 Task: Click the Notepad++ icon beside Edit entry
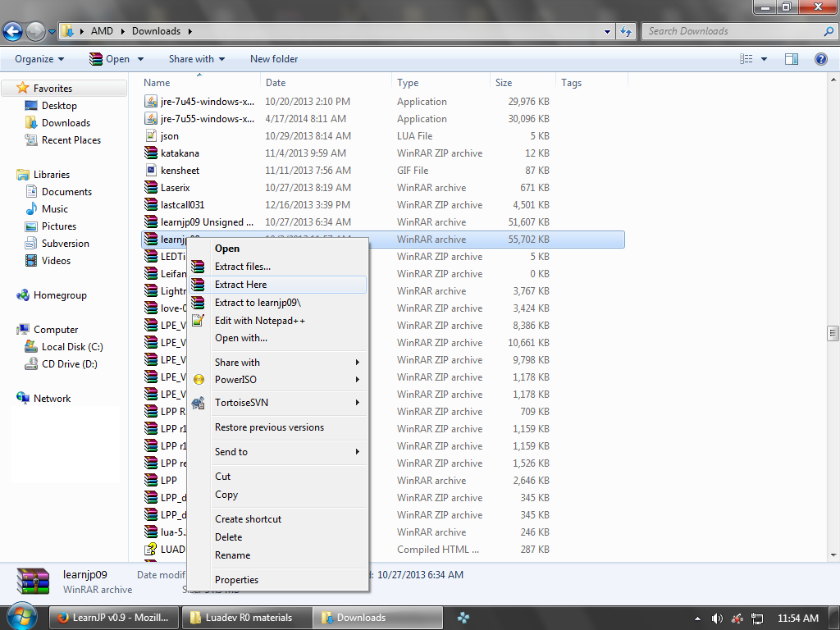pos(198,321)
